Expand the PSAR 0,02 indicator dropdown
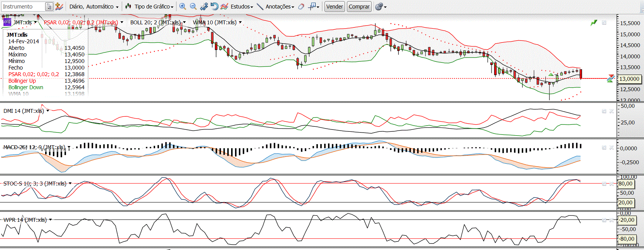The image size is (644, 250). (122, 22)
